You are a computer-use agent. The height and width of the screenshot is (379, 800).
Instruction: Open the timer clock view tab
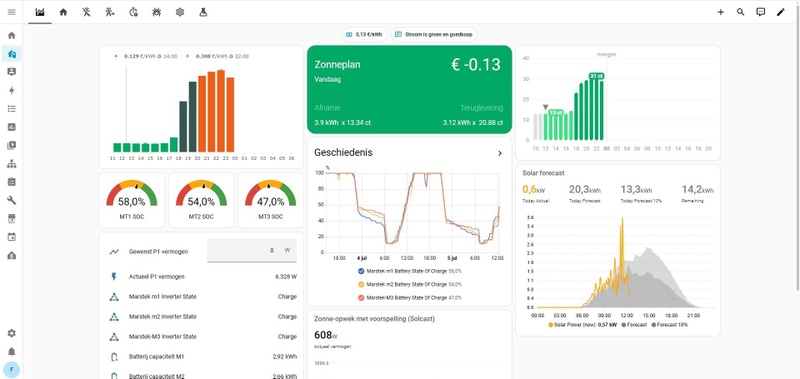pyautogui.click(x=134, y=12)
